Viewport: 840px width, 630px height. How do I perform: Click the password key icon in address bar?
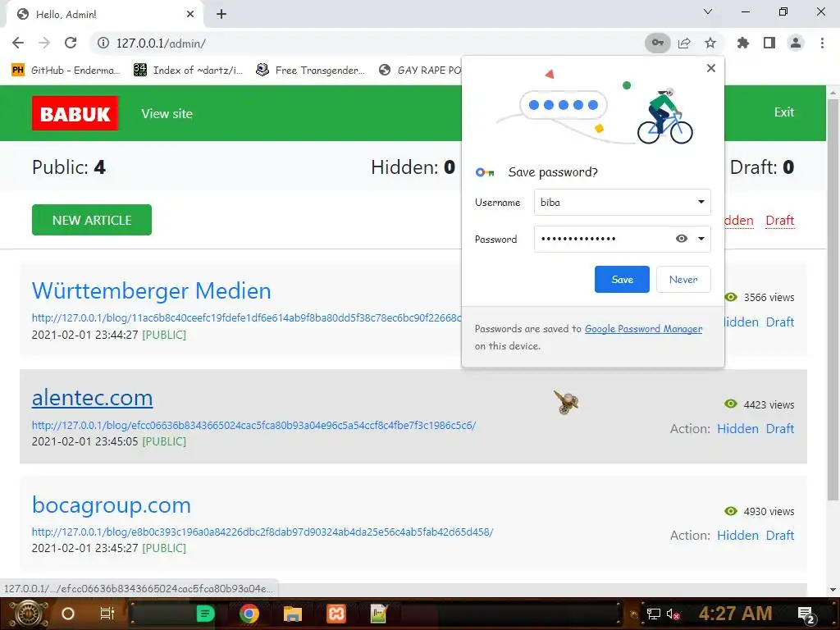point(657,43)
